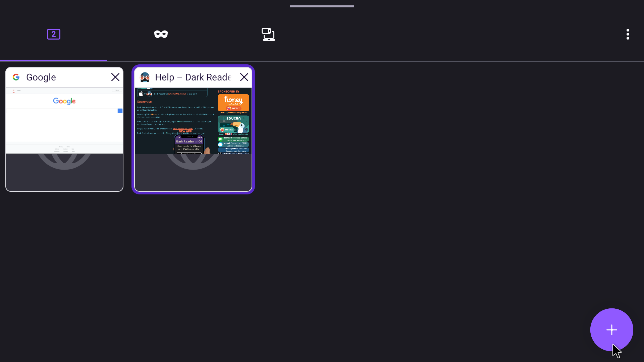Open the three-dot overflow menu
Viewport: 644px width, 362px height.
click(628, 34)
